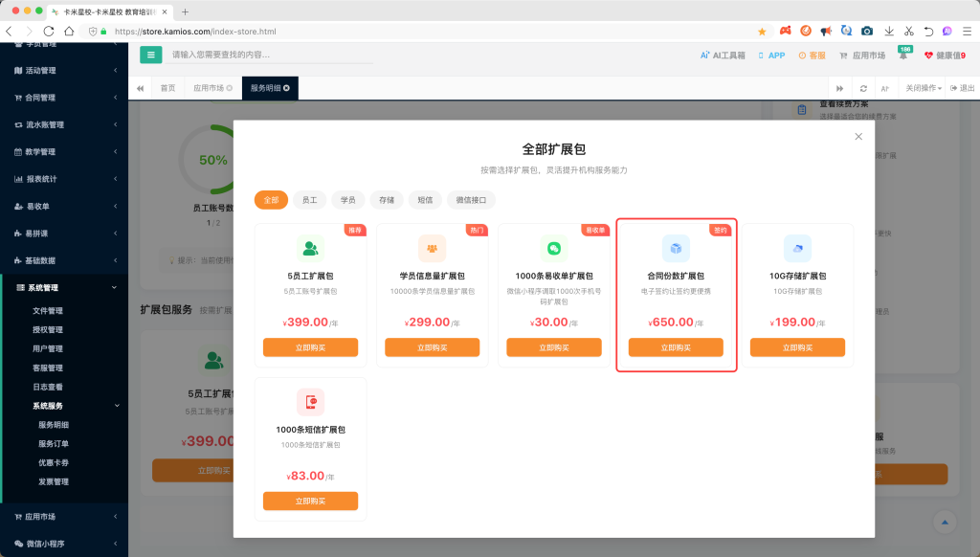
Task: Click the 10G存储扩展包 cloud icon
Action: coord(797,249)
